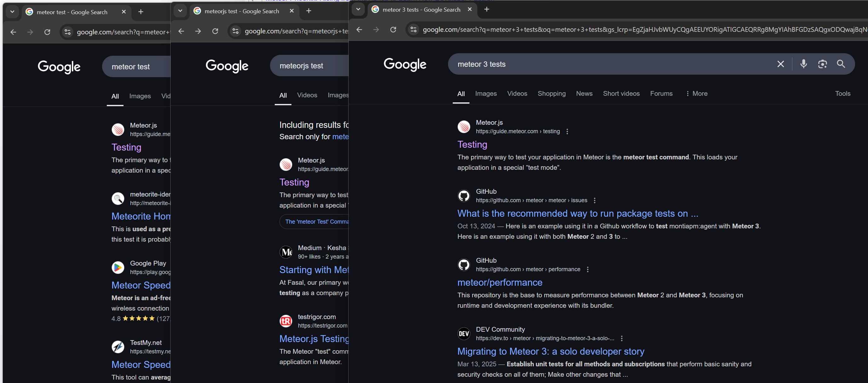Close the 'meteorjs test - Google Search' tab
Screen dimensions: 868x383
[x=292, y=11]
